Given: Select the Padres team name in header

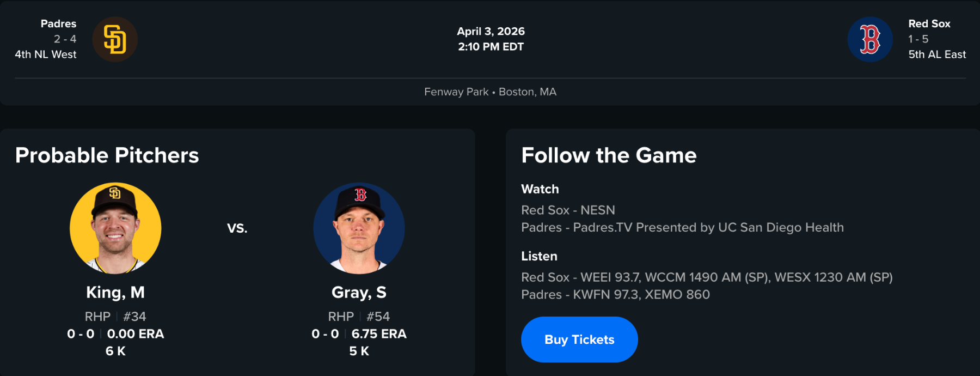Looking at the screenshot, I should click(x=58, y=24).
